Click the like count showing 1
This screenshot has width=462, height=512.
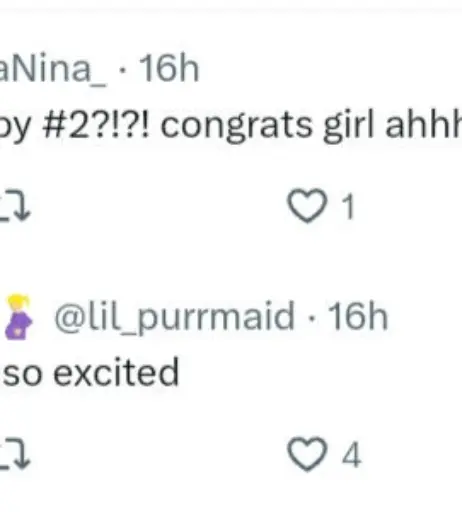tap(348, 207)
